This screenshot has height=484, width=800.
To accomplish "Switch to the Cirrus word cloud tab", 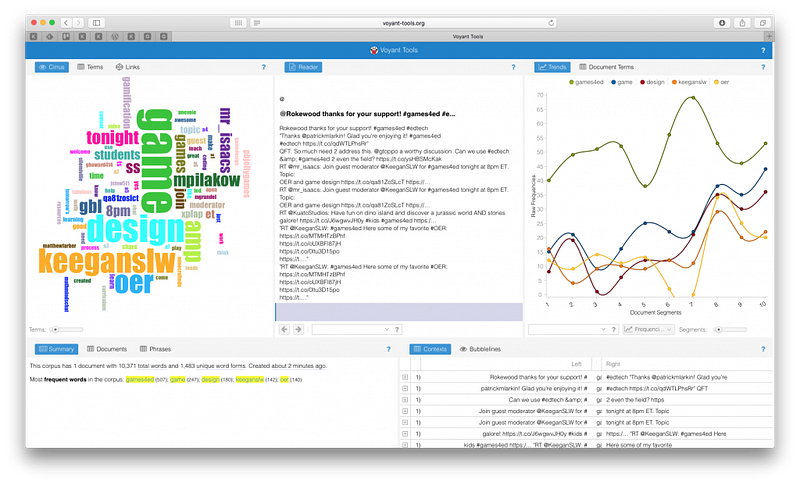I will [x=52, y=67].
